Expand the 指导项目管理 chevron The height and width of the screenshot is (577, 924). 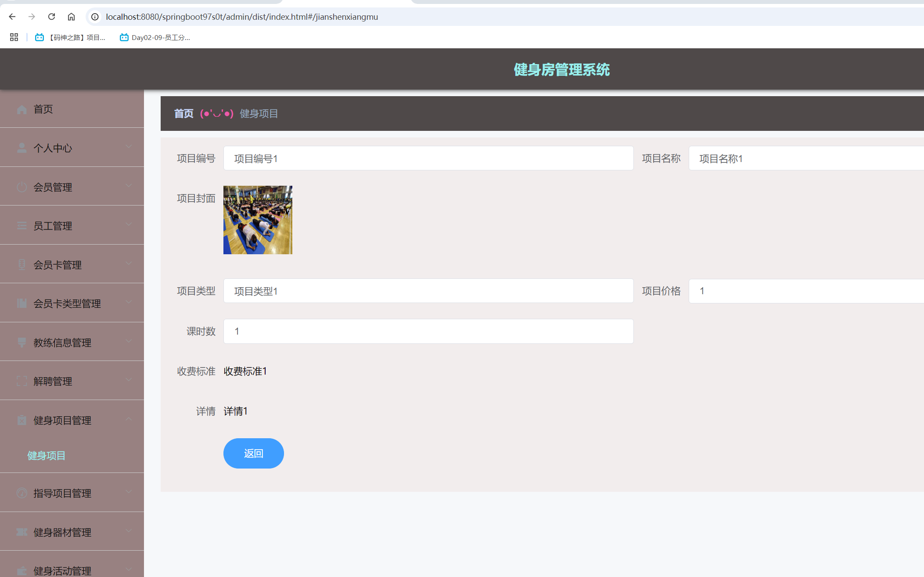point(129,492)
